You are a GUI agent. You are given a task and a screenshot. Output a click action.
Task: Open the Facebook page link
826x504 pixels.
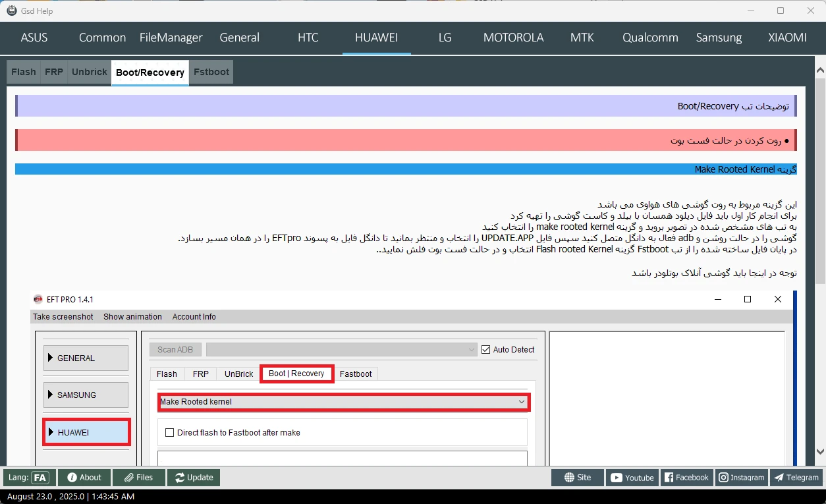[x=686, y=478]
